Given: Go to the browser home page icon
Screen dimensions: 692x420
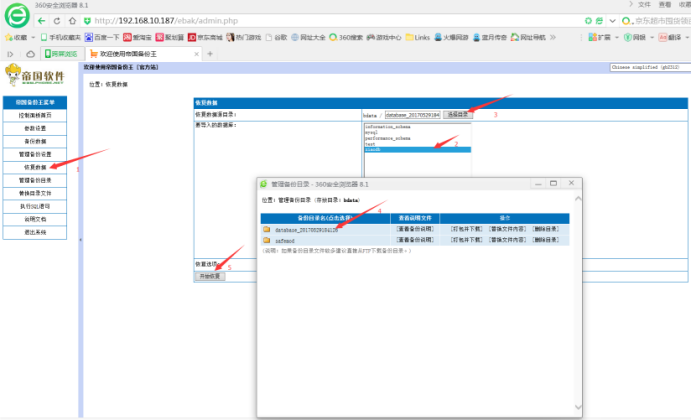Looking at the screenshot, I should (x=72, y=21).
